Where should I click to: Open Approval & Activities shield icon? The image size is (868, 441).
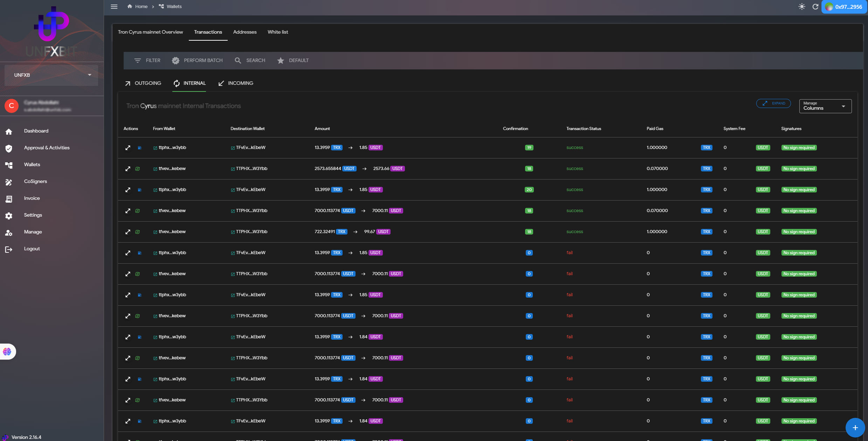coord(9,148)
